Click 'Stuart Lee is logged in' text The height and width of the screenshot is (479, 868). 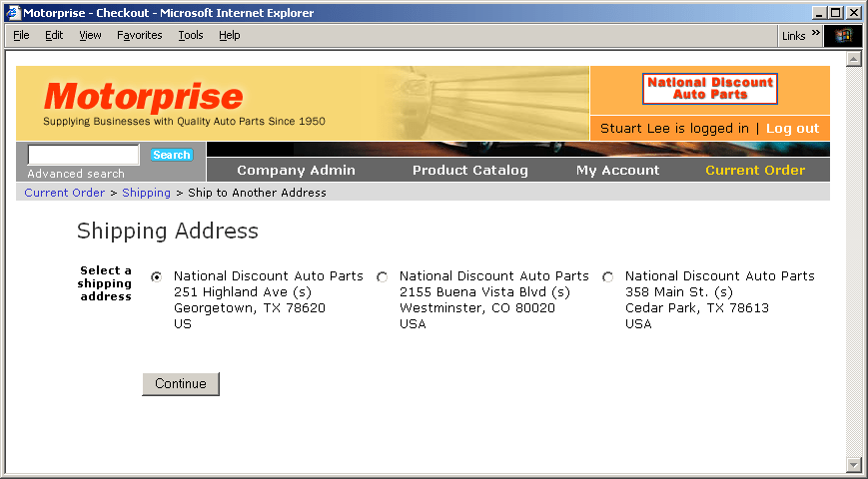[x=674, y=129]
